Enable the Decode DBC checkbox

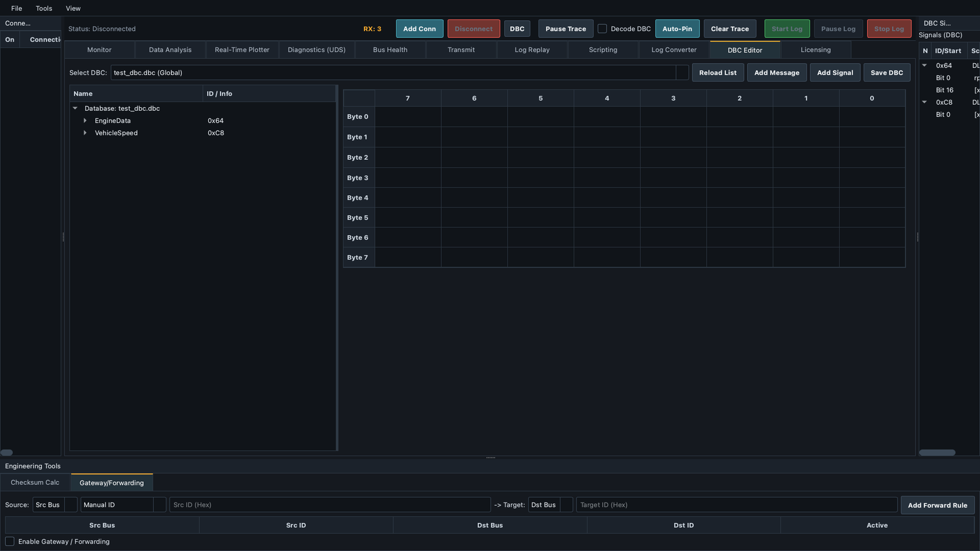pos(603,29)
